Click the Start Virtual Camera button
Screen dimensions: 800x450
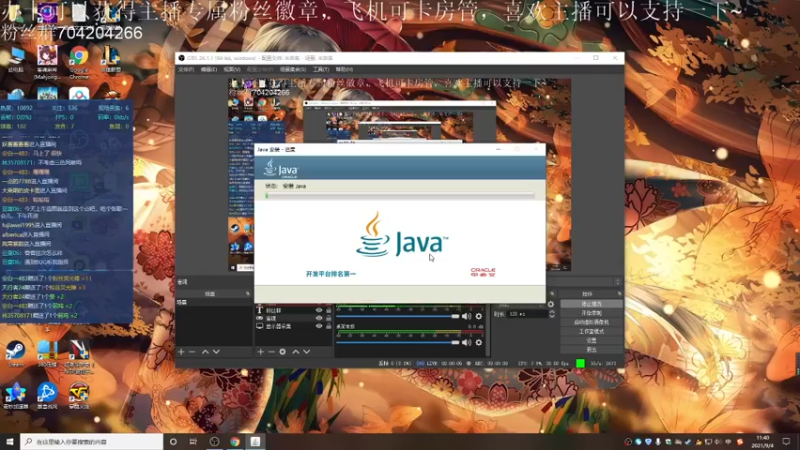(591, 322)
